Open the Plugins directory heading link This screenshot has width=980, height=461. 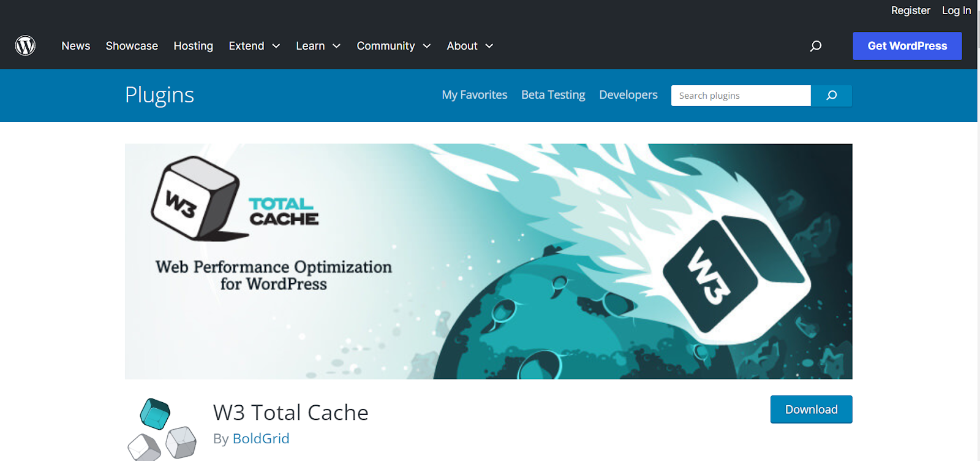(x=159, y=95)
